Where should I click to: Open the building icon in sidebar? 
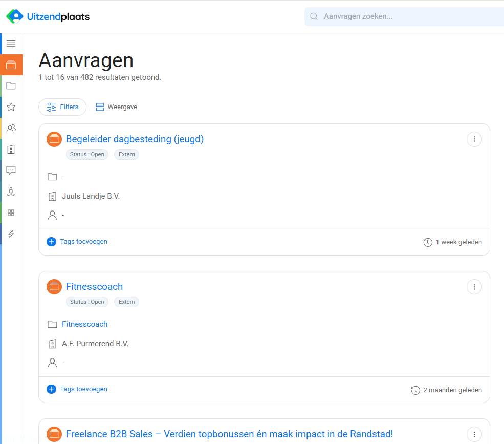[x=11, y=150]
